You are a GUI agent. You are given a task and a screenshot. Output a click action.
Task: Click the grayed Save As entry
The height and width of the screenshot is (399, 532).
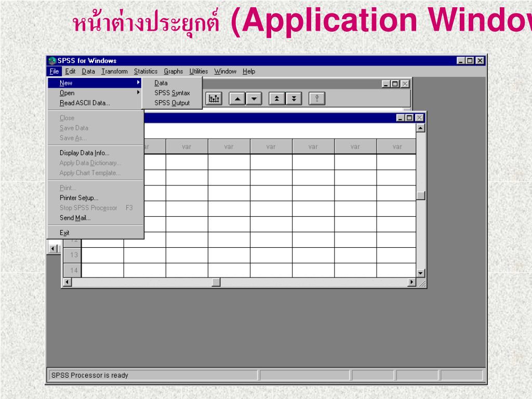(x=95, y=138)
